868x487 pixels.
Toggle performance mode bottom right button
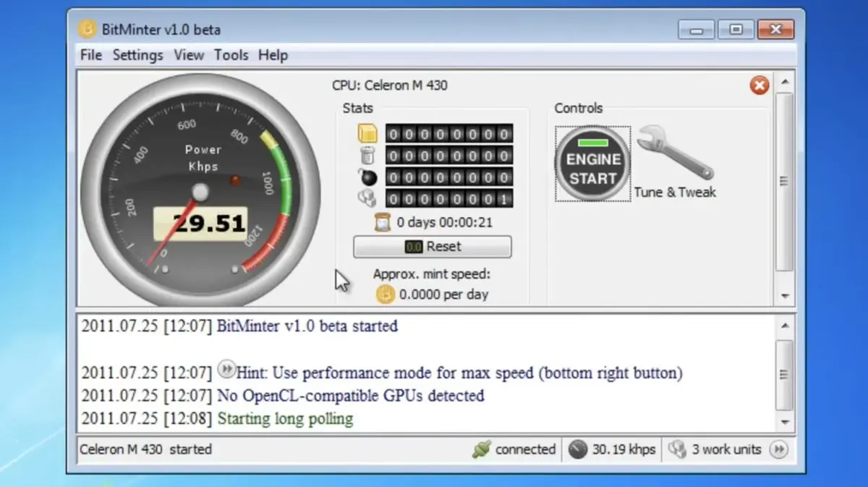tap(778, 449)
